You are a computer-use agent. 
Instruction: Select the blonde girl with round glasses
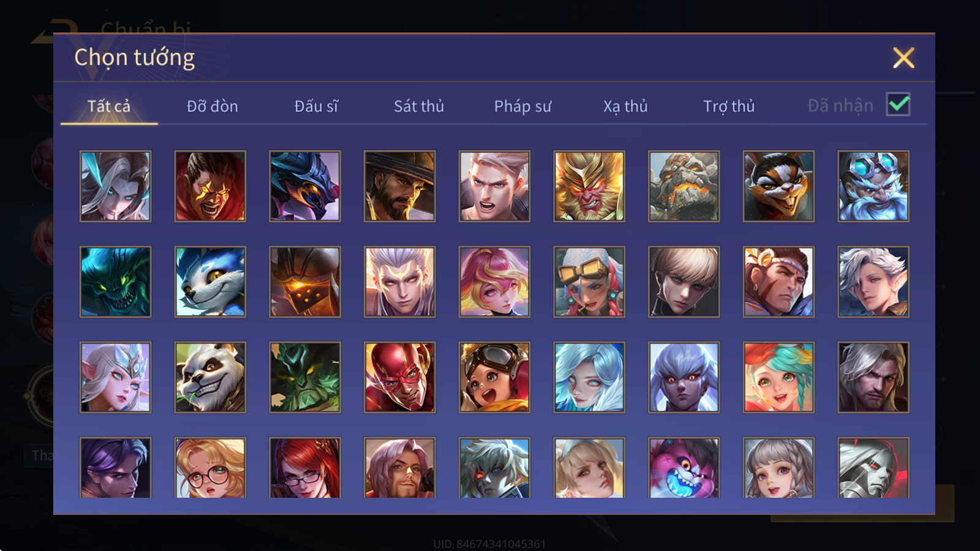210,468
